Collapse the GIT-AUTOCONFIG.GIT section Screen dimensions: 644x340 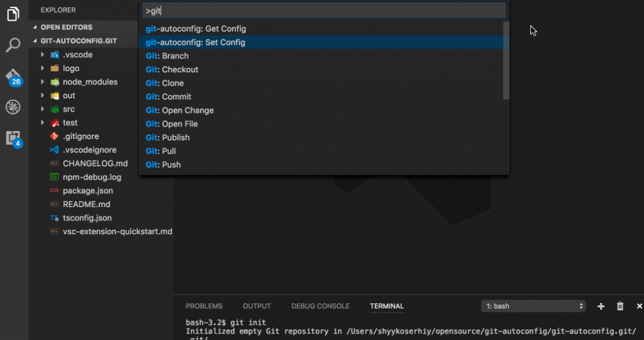pos(35,41)
